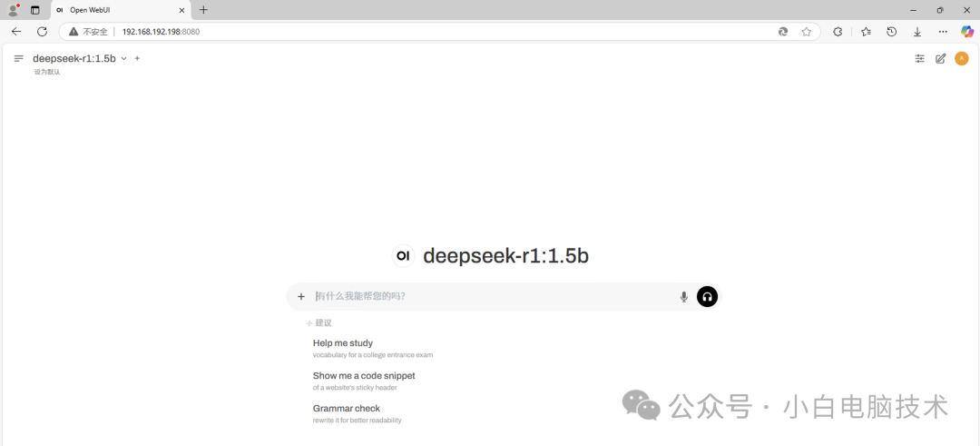Open the downloads arrow icon
Screen dimensions: 980x446
point(917,31)
